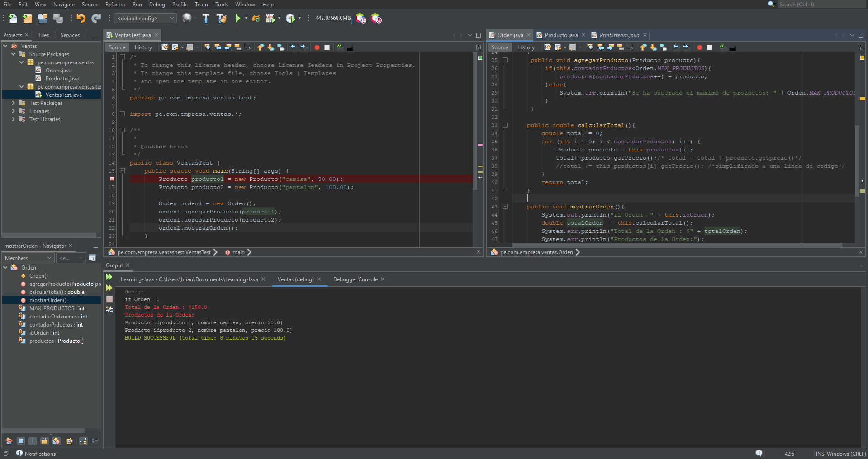Open the Members dropdown in Navigator
This screenshot has width=868, height=459.
click(28, 258)
